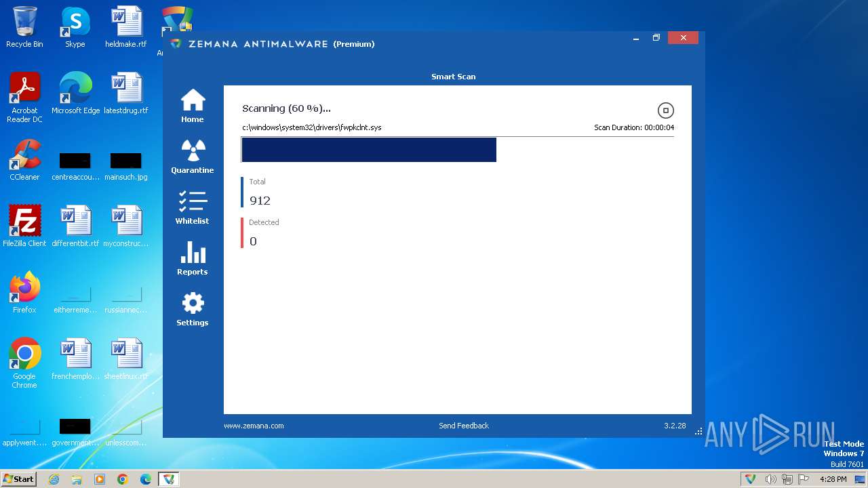This screenshot has width=868, height=488.
Task: Select the latestdrug.rtf document
Action: pyautogui.click(x=126, y=94)
